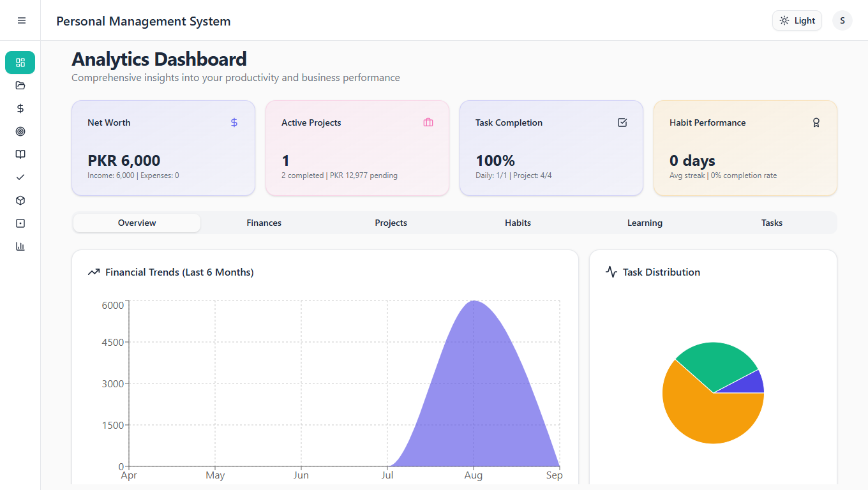Open the folder icon in sidebar
The width and height of the screenshot is (868, 490).
pyautogui.click(x=20, y=85)
